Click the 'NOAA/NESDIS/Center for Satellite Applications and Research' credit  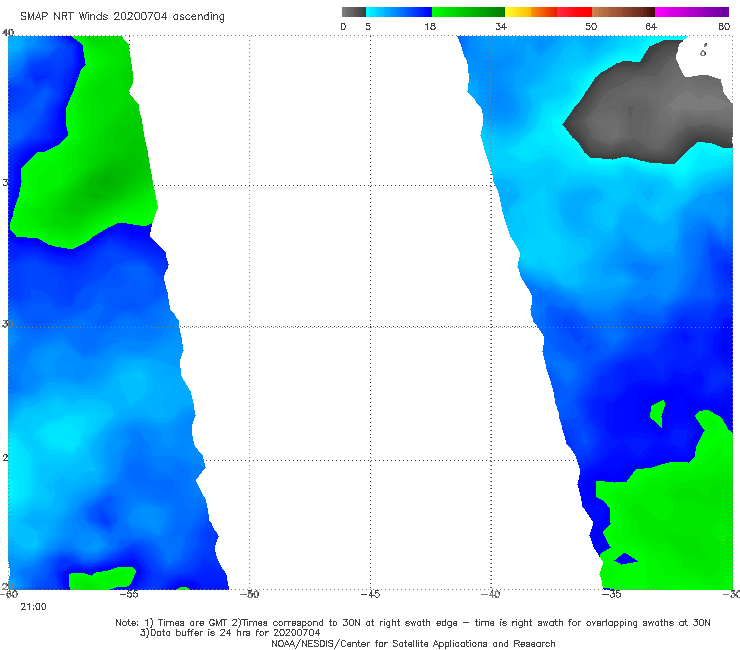[413, 643]
